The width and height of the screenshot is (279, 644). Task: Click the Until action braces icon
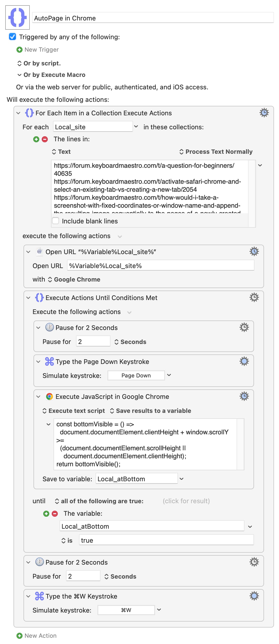[39, 298]
